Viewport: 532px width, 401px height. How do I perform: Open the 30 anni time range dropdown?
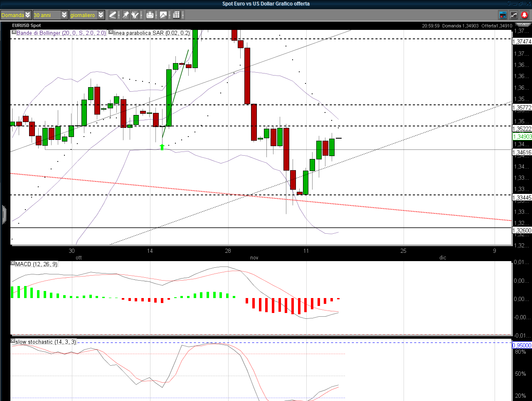[x=64, y=15]
